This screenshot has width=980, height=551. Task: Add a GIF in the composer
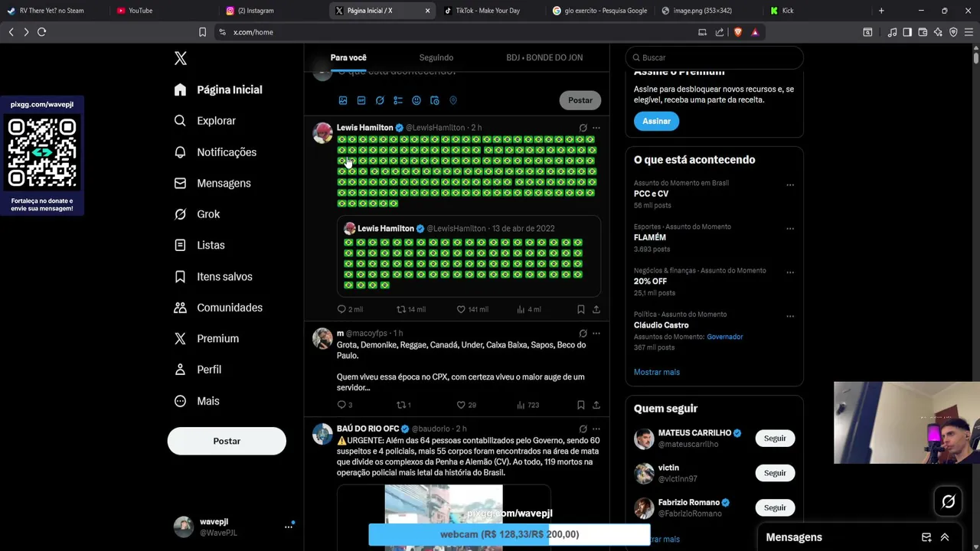[361, 100]
